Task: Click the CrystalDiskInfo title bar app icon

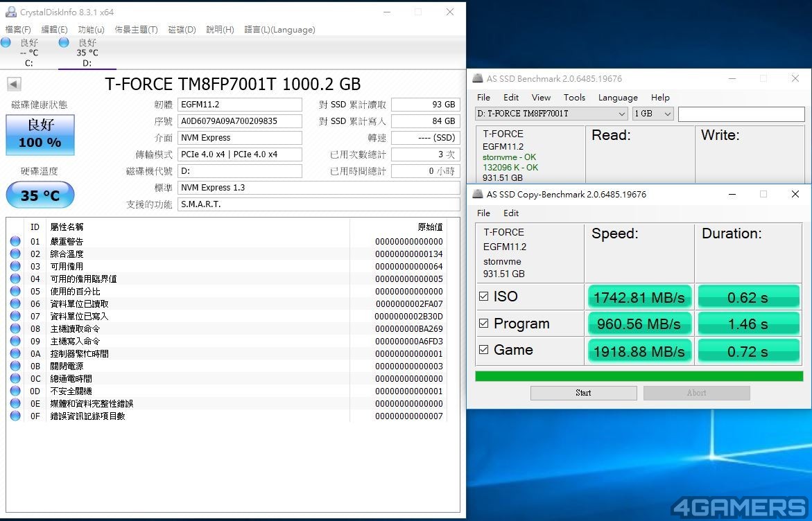Action: pyautogui.click(x=10, y=12)
